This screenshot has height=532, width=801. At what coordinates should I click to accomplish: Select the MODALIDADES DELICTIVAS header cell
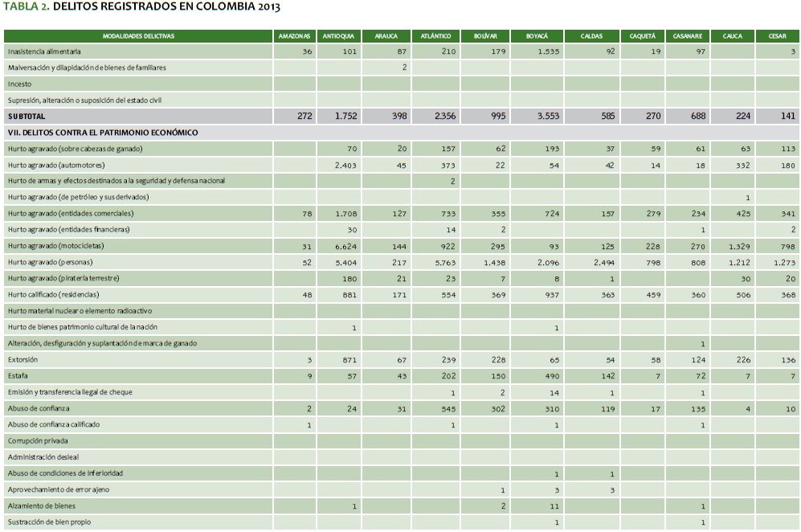[138, 36]
